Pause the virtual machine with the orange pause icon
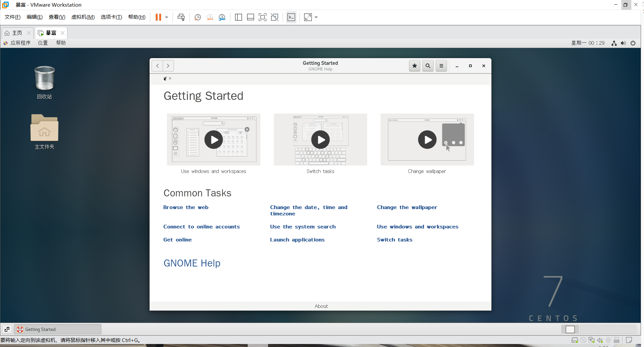Screen dimensions: 644x347 point(158,17)
